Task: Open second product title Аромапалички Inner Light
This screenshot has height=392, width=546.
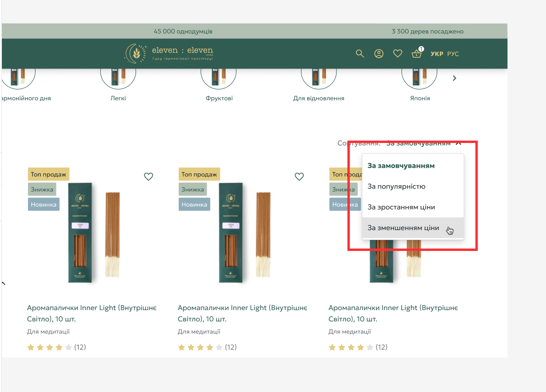Action: pos(243,313)
